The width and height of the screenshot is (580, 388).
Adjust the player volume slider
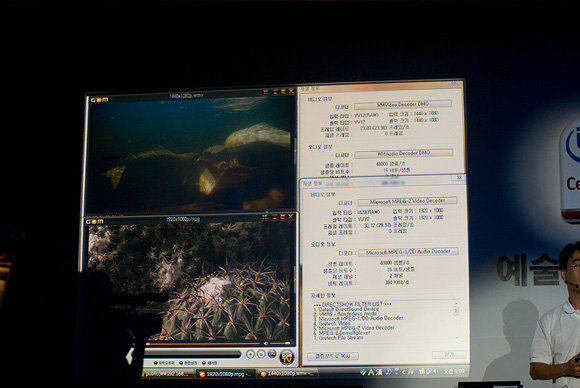(281, 344)
